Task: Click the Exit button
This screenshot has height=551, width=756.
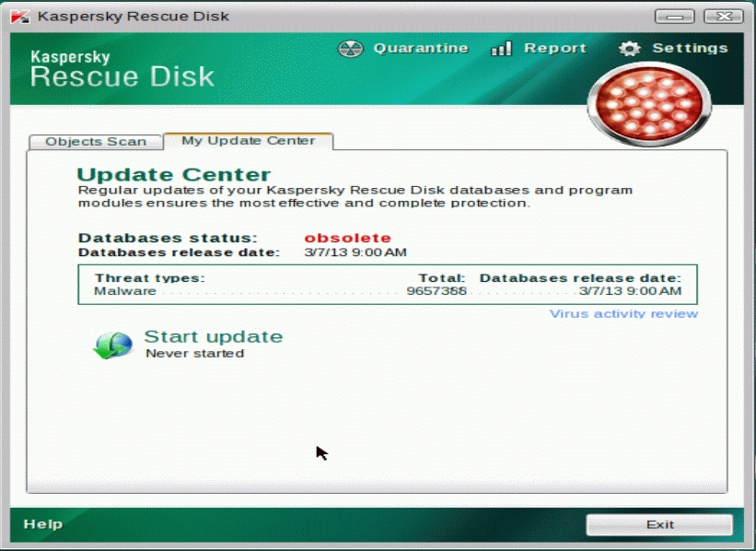Action: 659,524
